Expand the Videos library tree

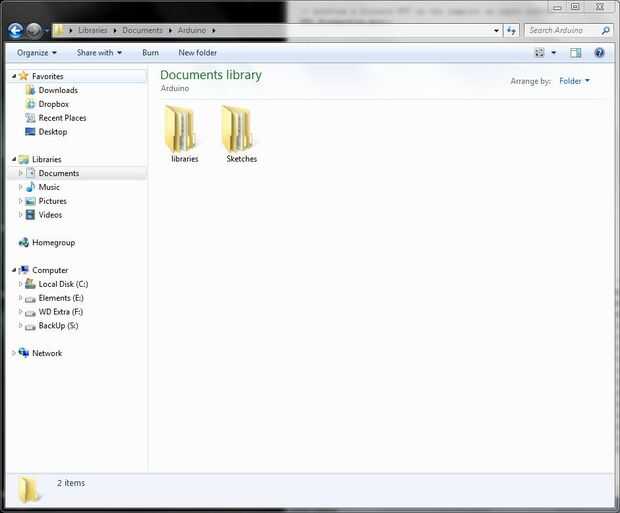(x=21, y=214)
